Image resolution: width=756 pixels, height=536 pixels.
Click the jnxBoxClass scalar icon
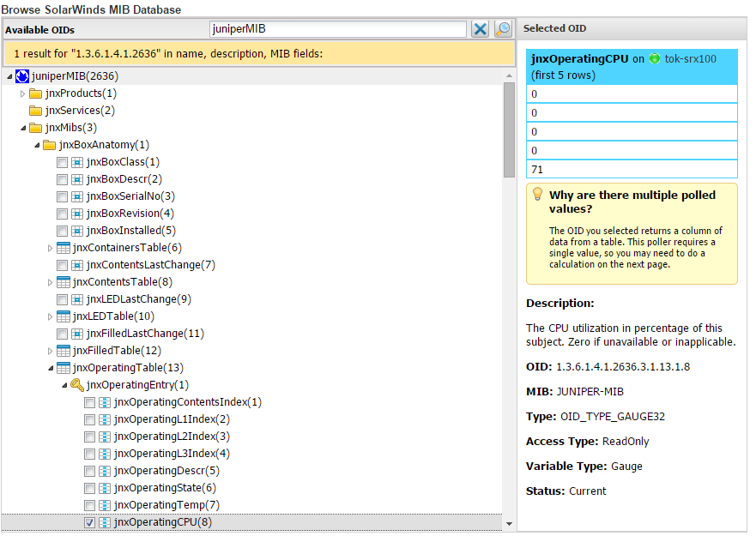tap(77, 162)
